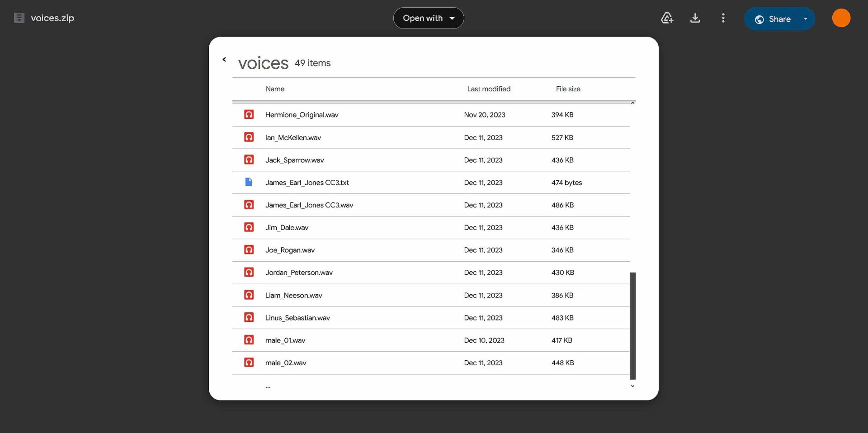Expand the Open with dropdown
This screenshot has height=433, width=868.
[429, 18]
